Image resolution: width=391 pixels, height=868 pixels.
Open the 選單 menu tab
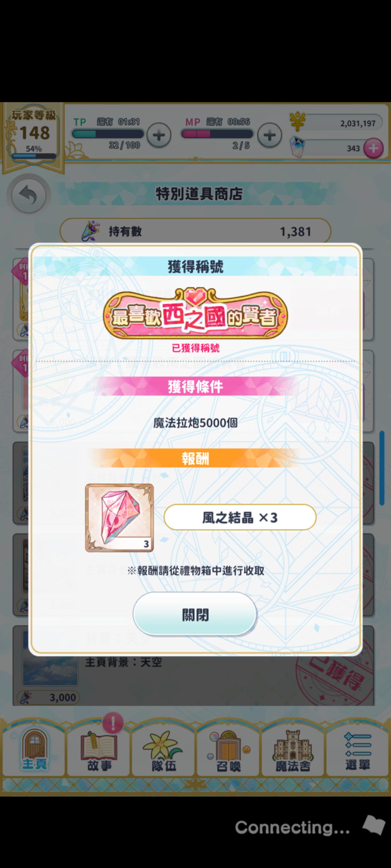point(358,749)
